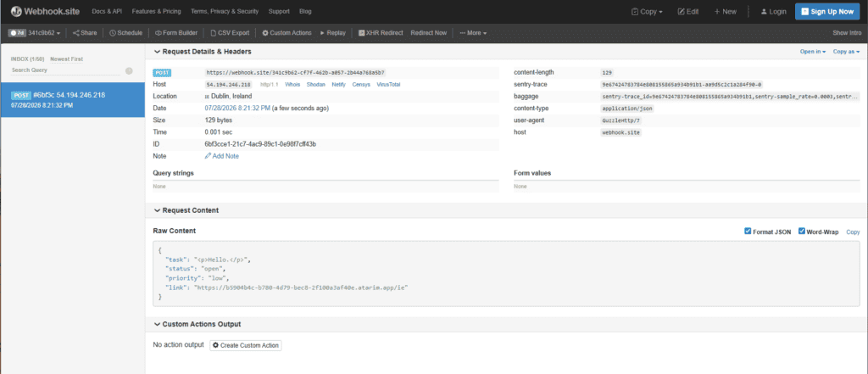Screen dimensions: 868x374
Task: Click CSV Export
Action: coord(230,33)
